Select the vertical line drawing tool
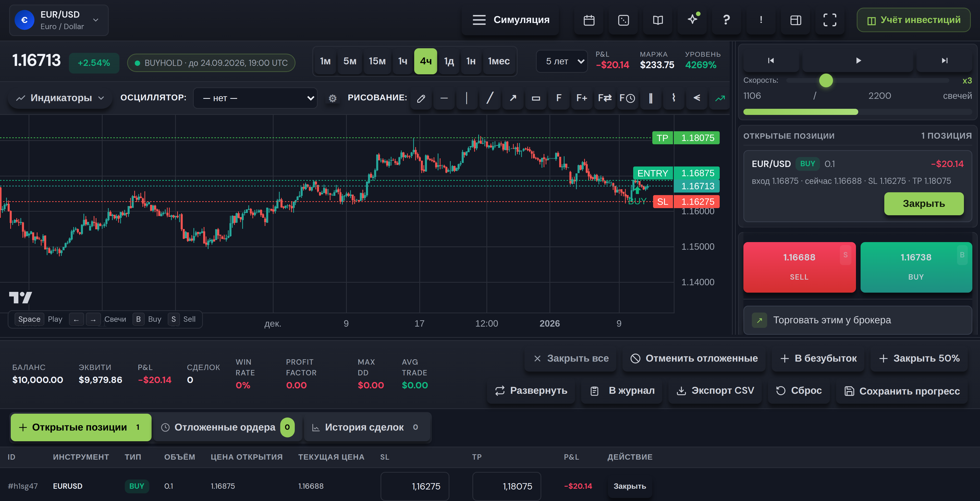Image resolution: width=980 pixels, height=501 pixels. click(x=467, y=98)
